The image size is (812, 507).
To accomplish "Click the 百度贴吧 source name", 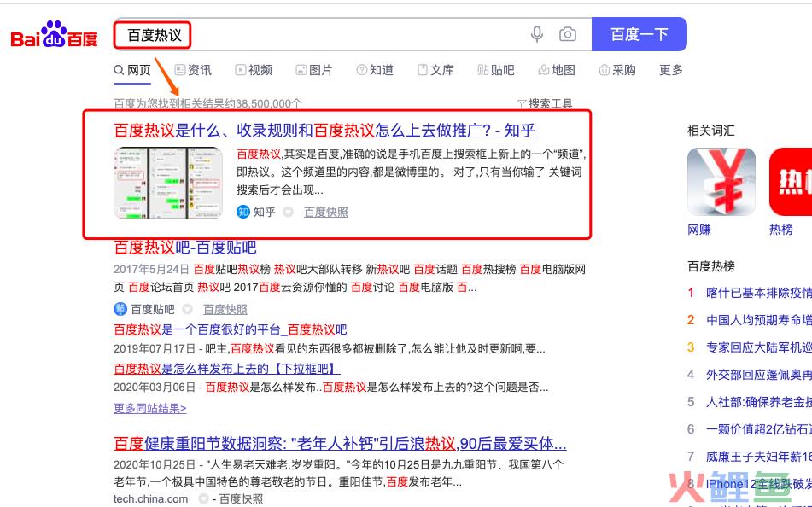I will [x=153, y=310].
